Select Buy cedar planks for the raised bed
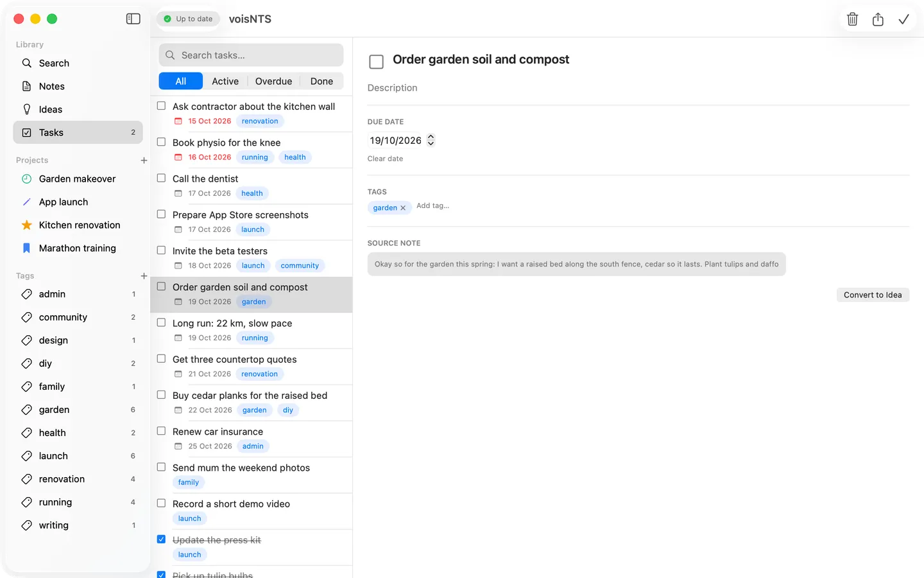Image resolution: width=924 pixels, height=578 pixels. 252,403
